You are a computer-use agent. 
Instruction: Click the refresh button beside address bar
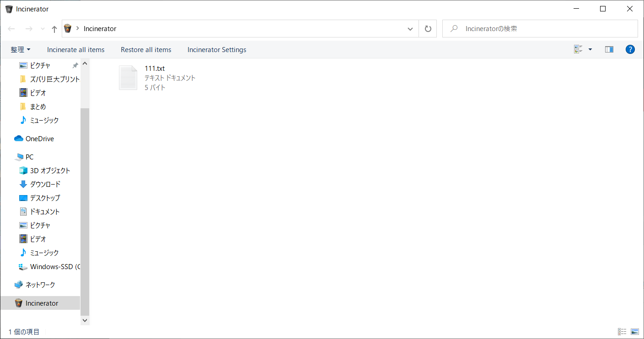click(x=428, y=29)
